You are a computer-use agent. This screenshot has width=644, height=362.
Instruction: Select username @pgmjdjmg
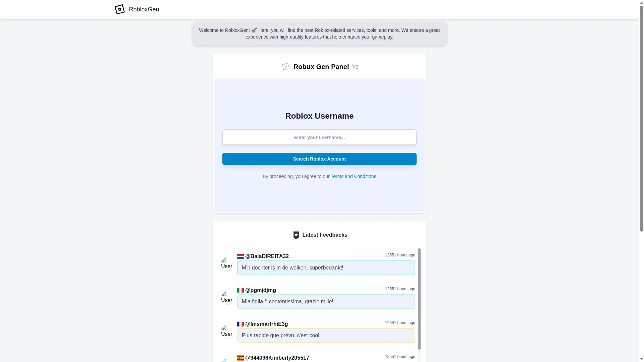click(x=261, y=290)
